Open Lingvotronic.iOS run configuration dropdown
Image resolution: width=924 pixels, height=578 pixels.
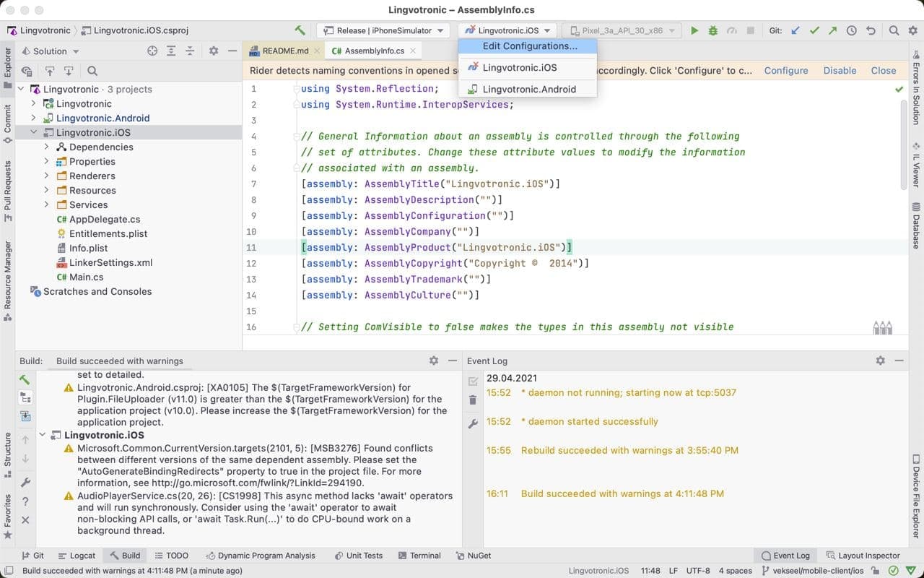[x=509, y=30]
